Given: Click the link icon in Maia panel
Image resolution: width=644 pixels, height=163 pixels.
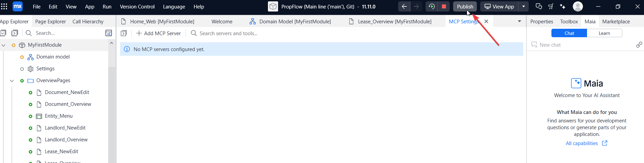Looking at the screenshot, I should coord(639,45).
